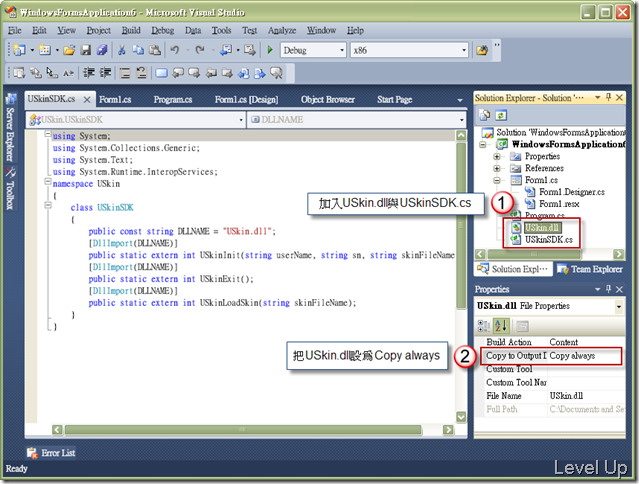Select USkin.dll in Solution Explorer
The image size is (639, 484).
pos(542,227)
